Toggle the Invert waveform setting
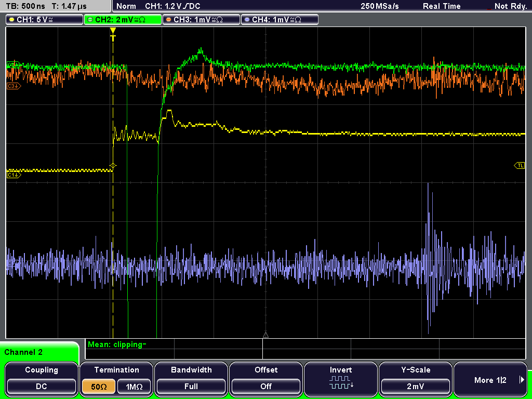This screenshot has width=532, height=399. tap(341, 379)
